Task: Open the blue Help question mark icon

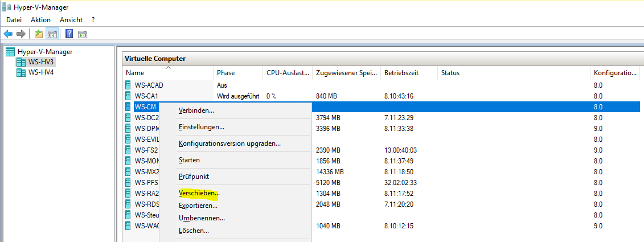Action: [x=69, y=34]
